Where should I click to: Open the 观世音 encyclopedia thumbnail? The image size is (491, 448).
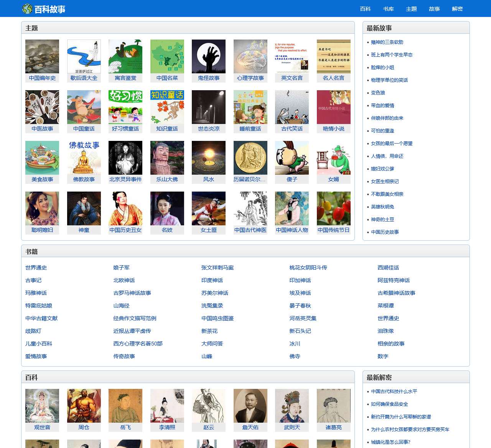pos(42,406)
